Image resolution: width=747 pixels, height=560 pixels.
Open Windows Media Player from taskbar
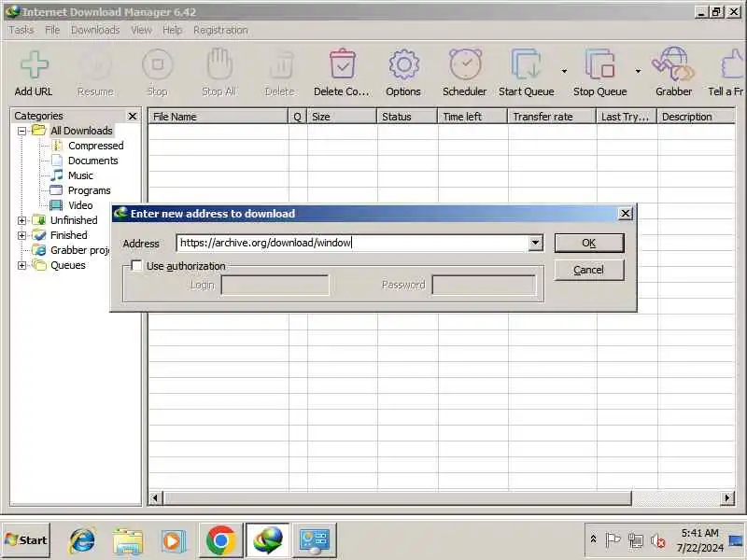(x=173, y=541)
